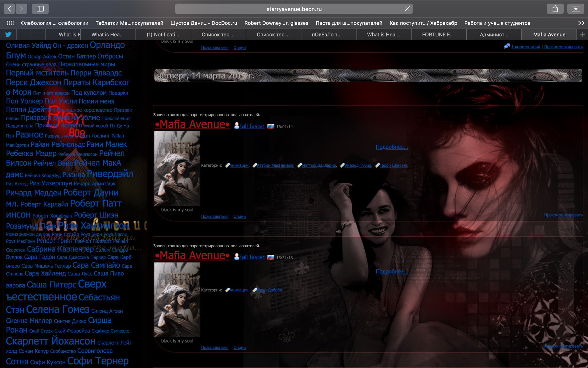Click the tag icon before 'Кэтрин МакНамара'
This screenshot has height=368, width=588.
tap(254, 165)
